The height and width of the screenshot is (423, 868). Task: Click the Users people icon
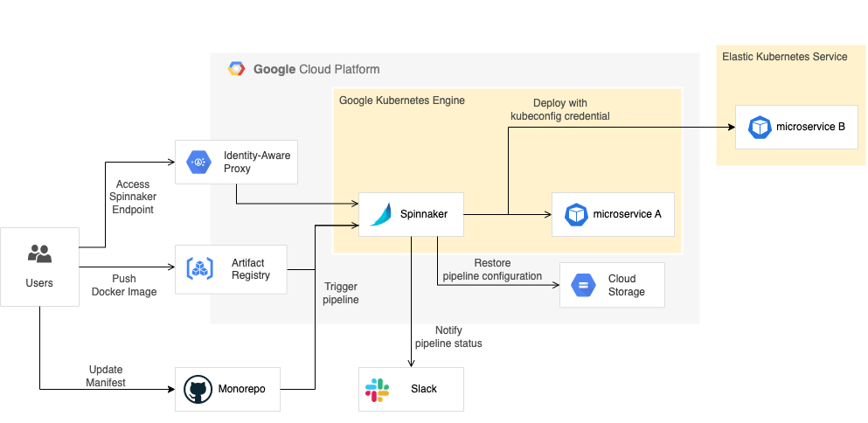(x=39, y=253)
